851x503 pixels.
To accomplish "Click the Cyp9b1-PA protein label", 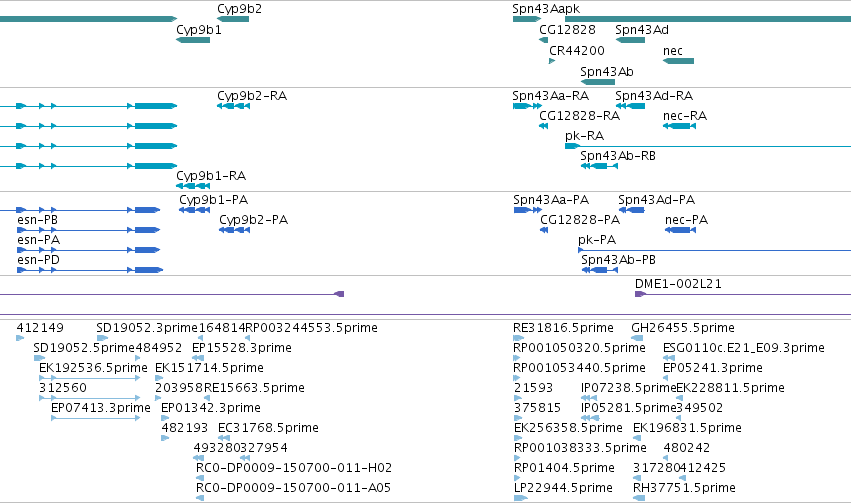I will [x=213, y=200].
